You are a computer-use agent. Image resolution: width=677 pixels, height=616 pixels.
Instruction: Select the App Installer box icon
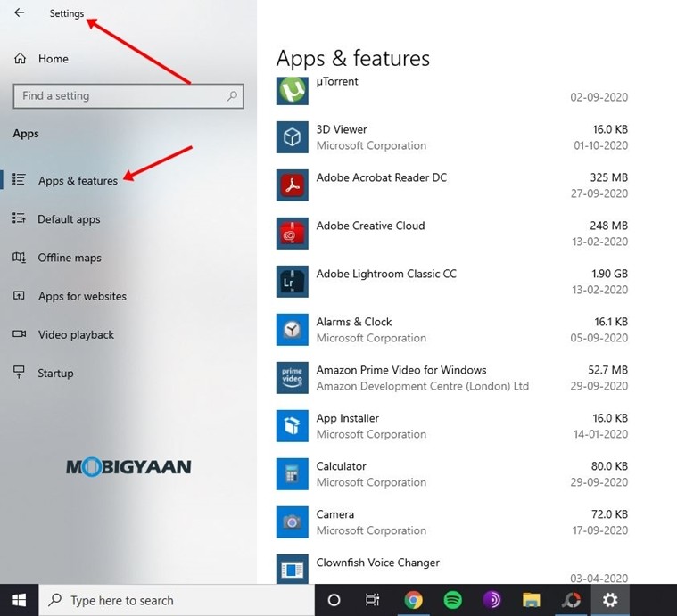[293, 426]
